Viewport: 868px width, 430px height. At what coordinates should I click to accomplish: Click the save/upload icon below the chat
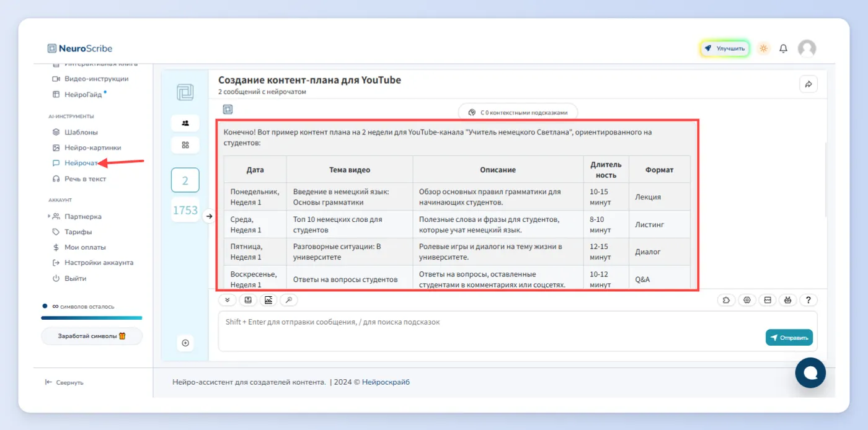(248, 300)
